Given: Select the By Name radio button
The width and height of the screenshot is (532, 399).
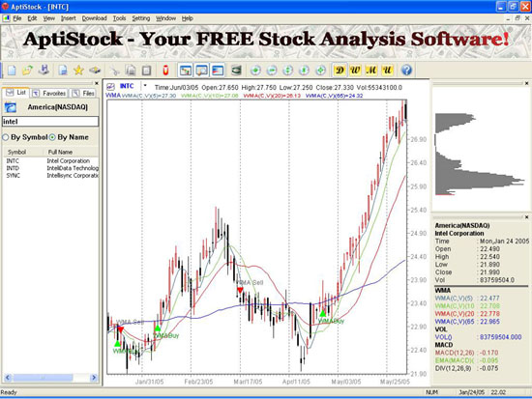Looking at the screenshot, I should click(x=52, y=137).
